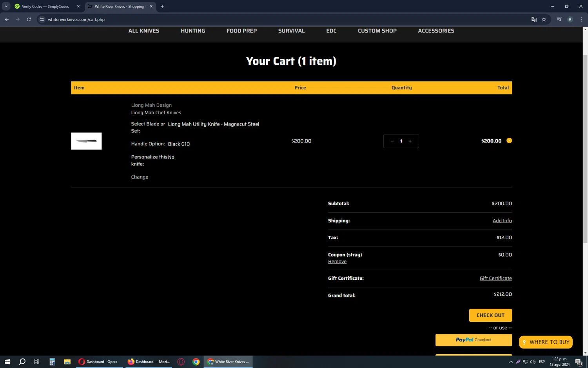This screenshot has width=588, height=368.
Task: Open the ACCESSORIES category
Action: (x=436, y=31)
